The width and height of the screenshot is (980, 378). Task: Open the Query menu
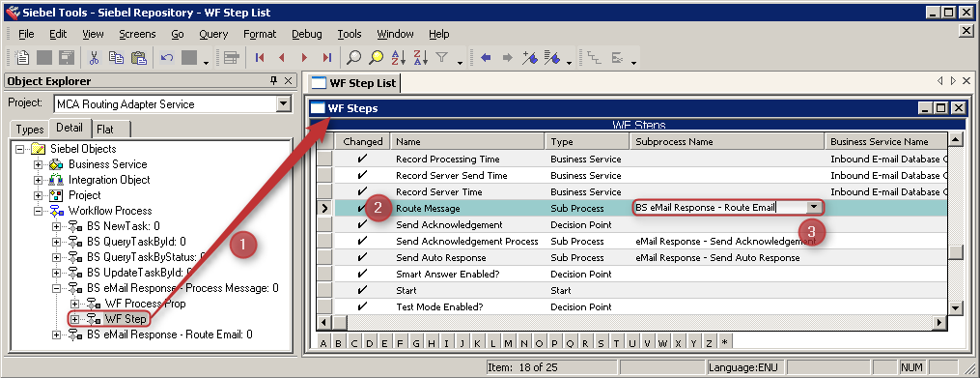tap(213, 35)
